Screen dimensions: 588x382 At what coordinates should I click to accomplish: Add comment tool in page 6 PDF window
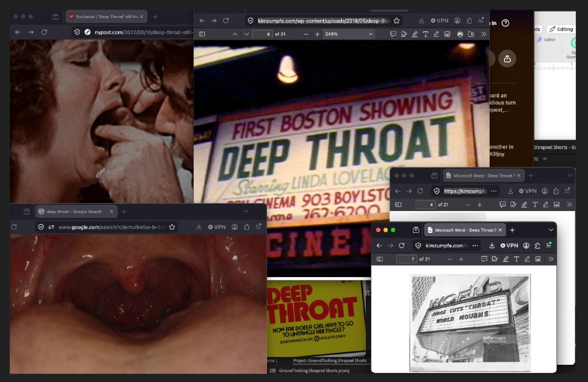pos(393,34)
